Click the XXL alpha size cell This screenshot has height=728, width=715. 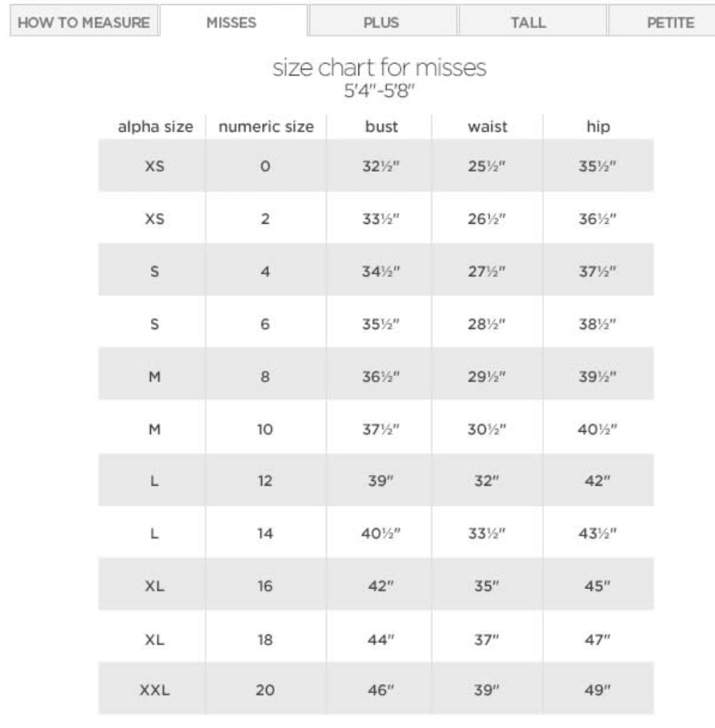tap(154, 689)
